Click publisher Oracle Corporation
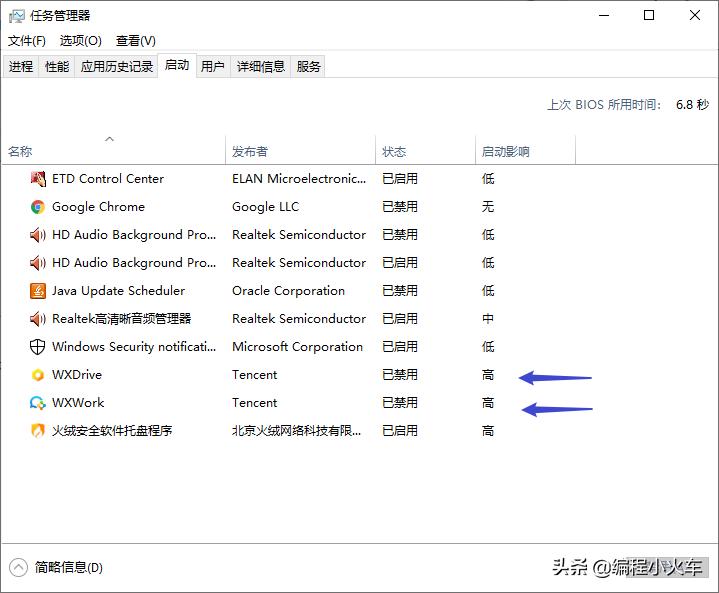Viewport: 719px width, 593px height. click(288, 291)
